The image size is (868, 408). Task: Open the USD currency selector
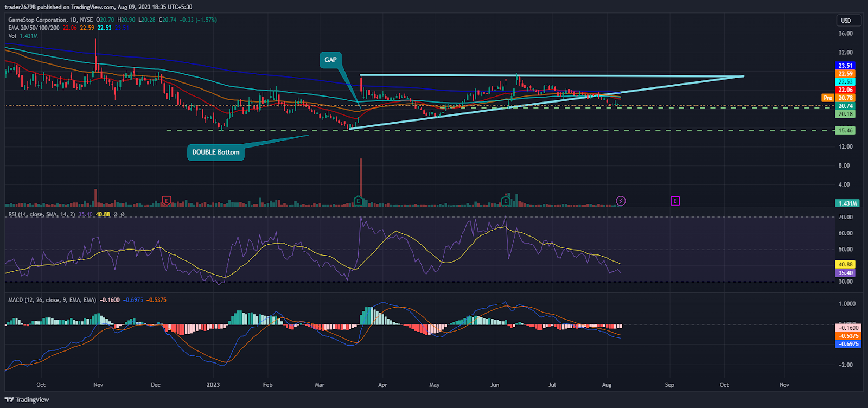click(849, 21)
